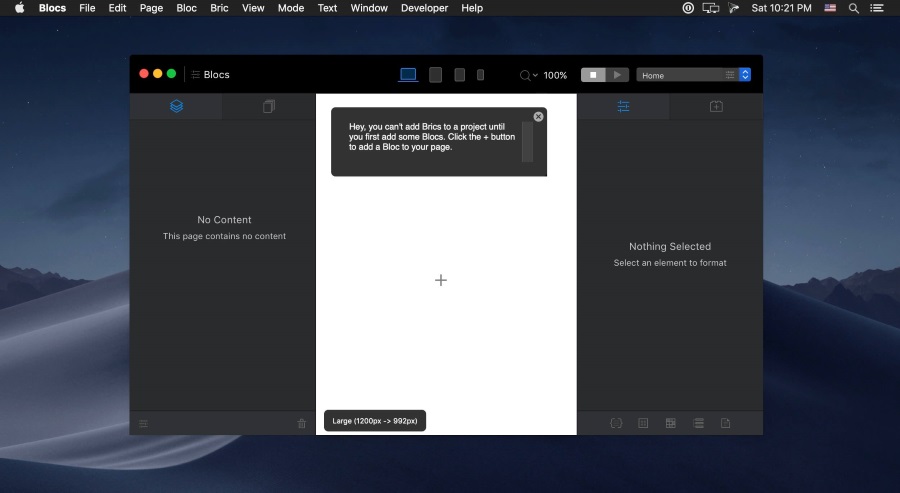
Task: Select the mobile phone breakpoint icon
Action: (x=480, y=75)
